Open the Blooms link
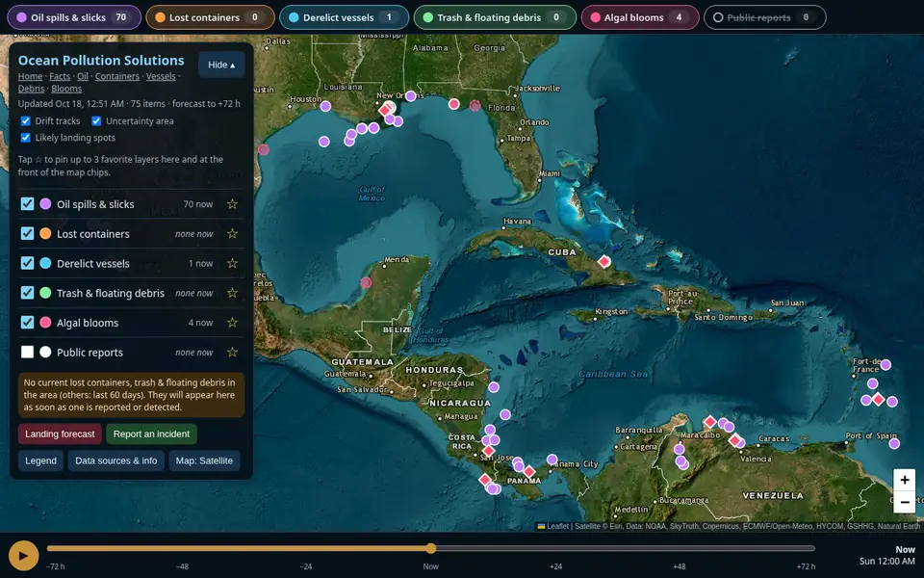Viewport: 924px width, 578px height. 66,89
